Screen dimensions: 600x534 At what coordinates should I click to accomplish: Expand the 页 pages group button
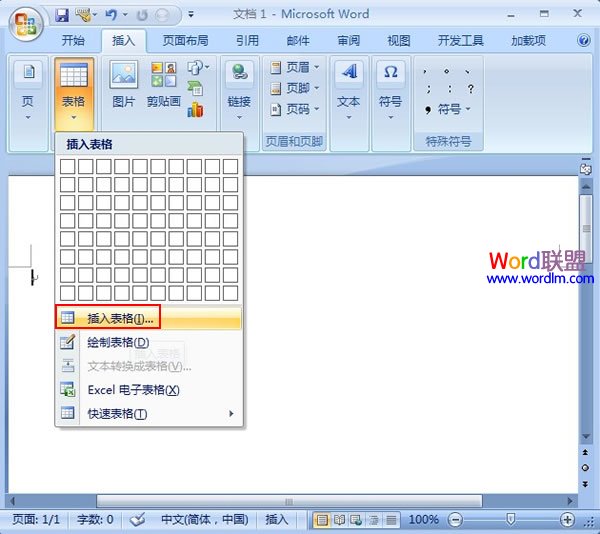pyautogui.click(x=28, y=92)
